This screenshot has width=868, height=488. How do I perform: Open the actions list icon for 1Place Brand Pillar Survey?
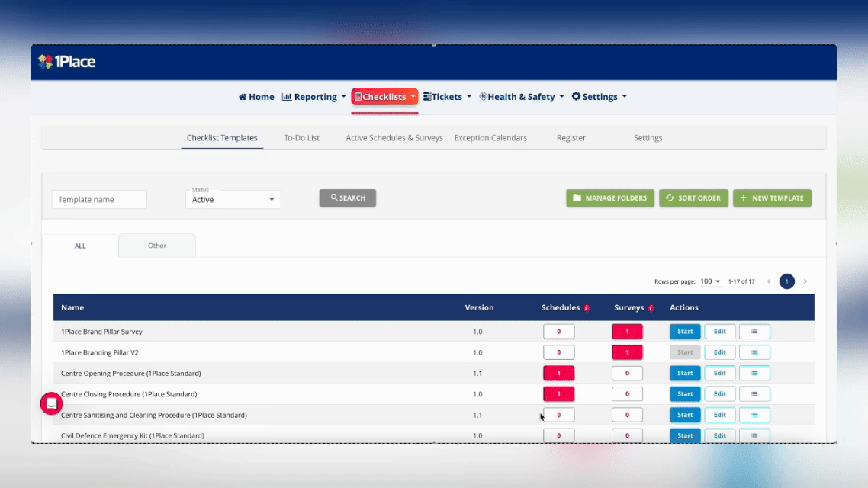(x=754, y=331)
